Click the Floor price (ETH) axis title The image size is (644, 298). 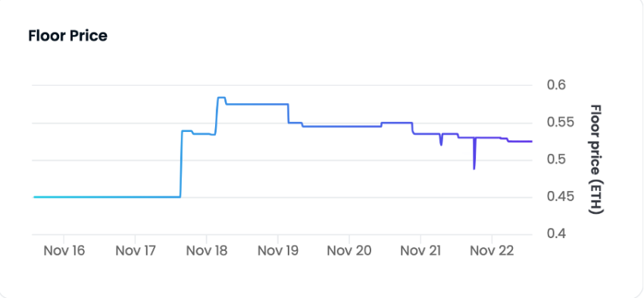tap(596, 159)
